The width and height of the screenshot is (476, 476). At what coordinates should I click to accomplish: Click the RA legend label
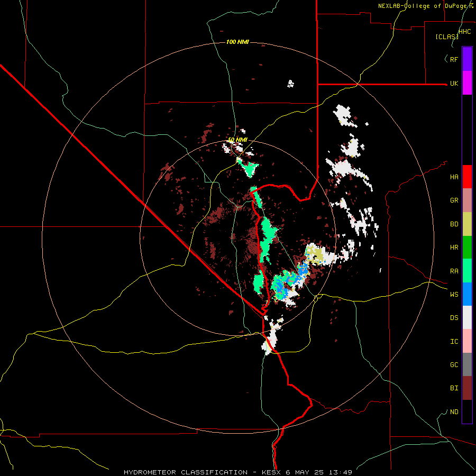454,271
